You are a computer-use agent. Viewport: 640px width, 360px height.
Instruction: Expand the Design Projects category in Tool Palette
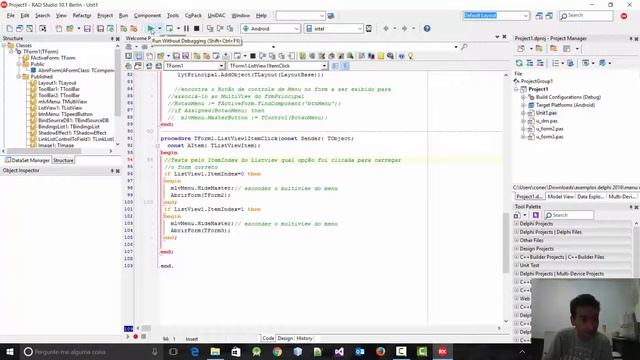pos(516,249)
